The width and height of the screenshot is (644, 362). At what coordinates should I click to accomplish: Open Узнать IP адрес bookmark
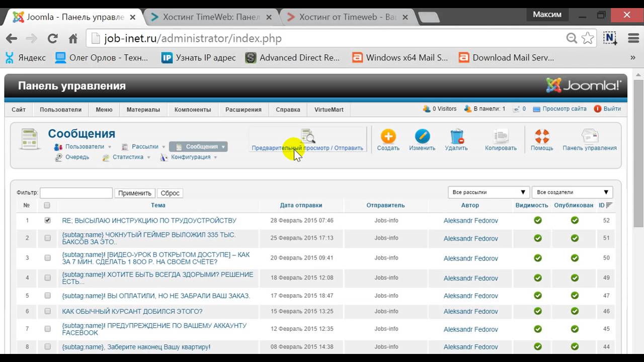[x=199, y=58]
